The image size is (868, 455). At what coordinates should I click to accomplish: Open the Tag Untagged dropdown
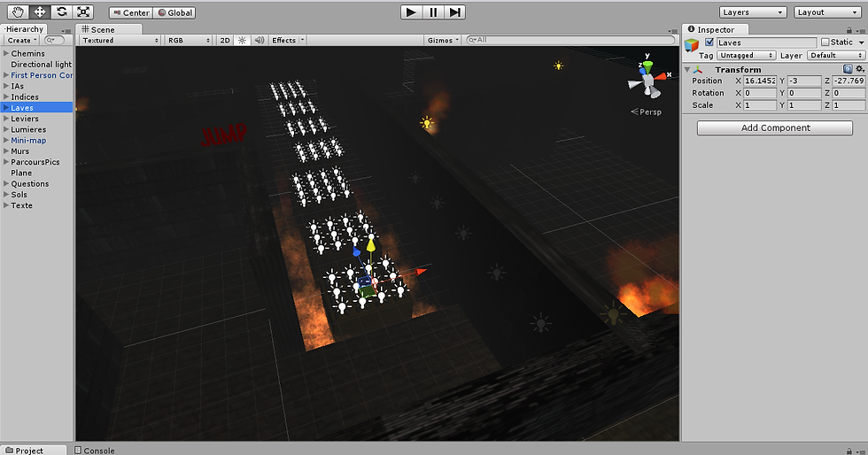pyautogui.click(x=746, y=56)
